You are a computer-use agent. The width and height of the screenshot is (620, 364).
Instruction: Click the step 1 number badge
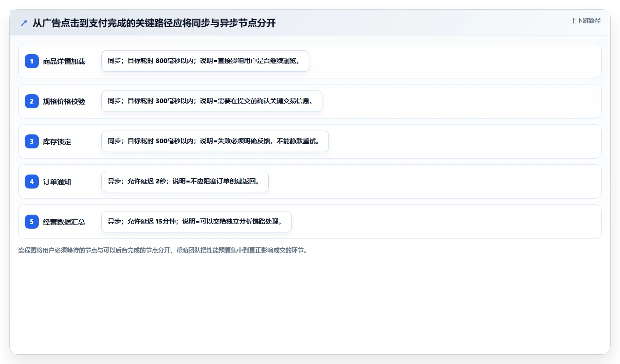32,61
